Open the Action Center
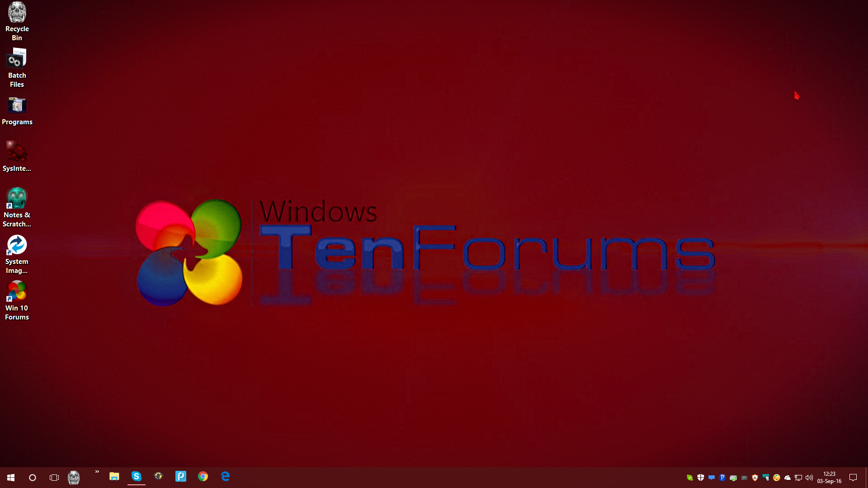The height and width of the screenshot is (488, 868). (853, 478)
